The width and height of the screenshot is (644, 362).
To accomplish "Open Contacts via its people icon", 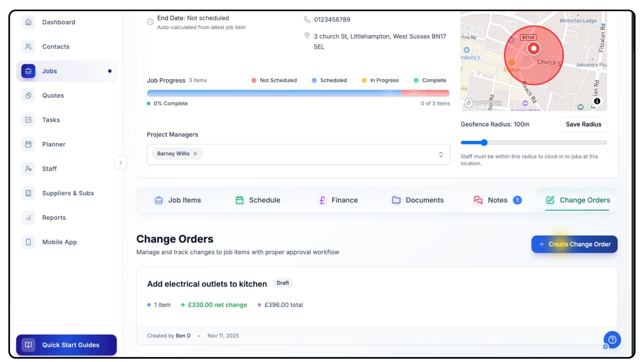I will tap(28, 47).
